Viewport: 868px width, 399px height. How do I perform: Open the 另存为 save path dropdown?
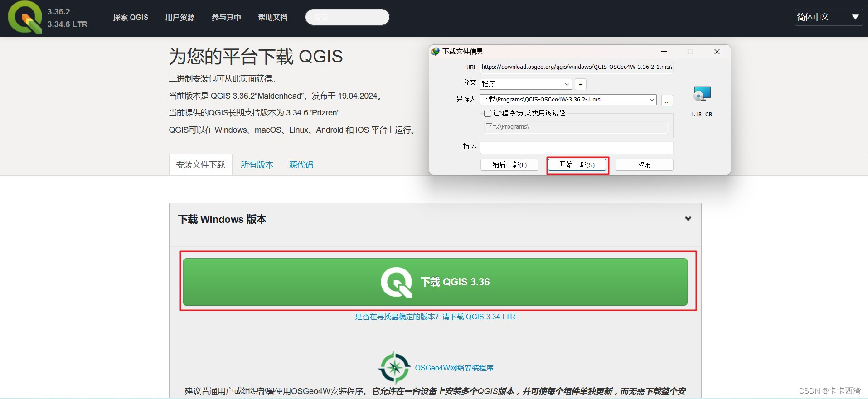(x=568, y=100)
